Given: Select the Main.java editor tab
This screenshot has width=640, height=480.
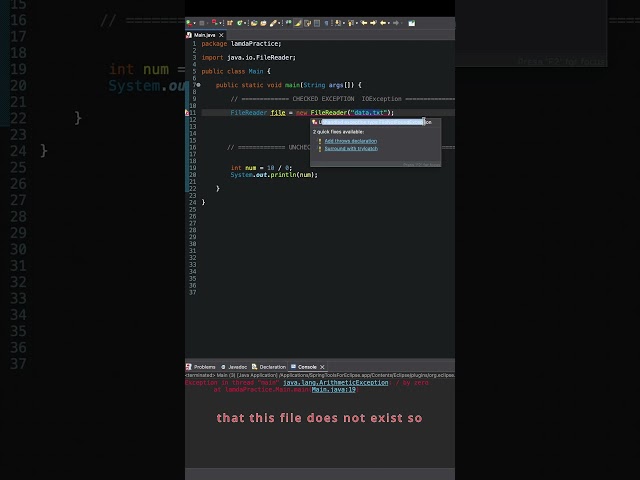Looking at the screenshot, I should pyautogui.click(x=204, y=35).
